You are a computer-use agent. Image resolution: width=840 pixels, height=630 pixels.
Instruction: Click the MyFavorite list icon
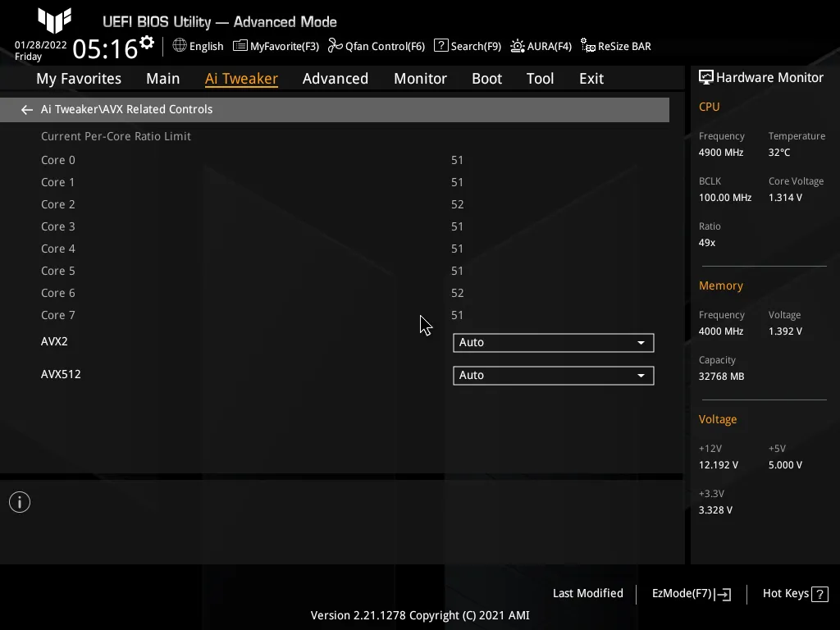tap(240, 46)
